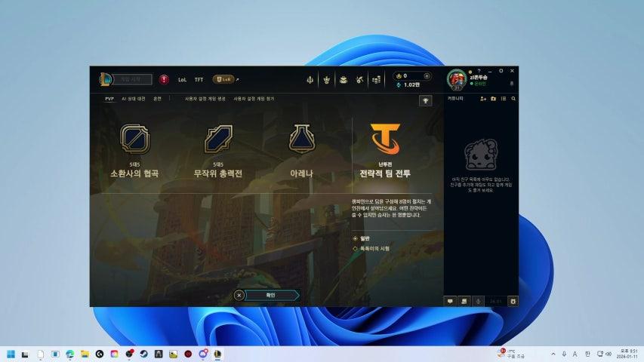Switch to the TFT game tab
The width and height of the screenshot is (644, 362).
(x=199, y=80)
